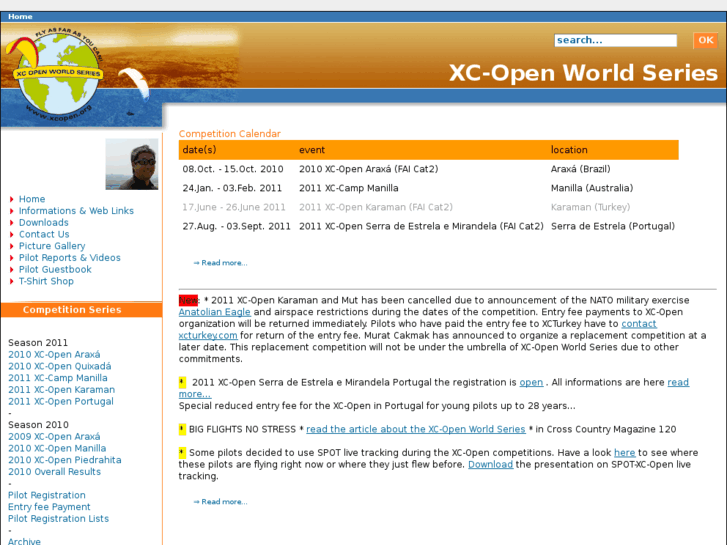This screenshot has height=545, width=727.
Task: Open Pilot Registration Lists link
Action: (x=58, y=519)
